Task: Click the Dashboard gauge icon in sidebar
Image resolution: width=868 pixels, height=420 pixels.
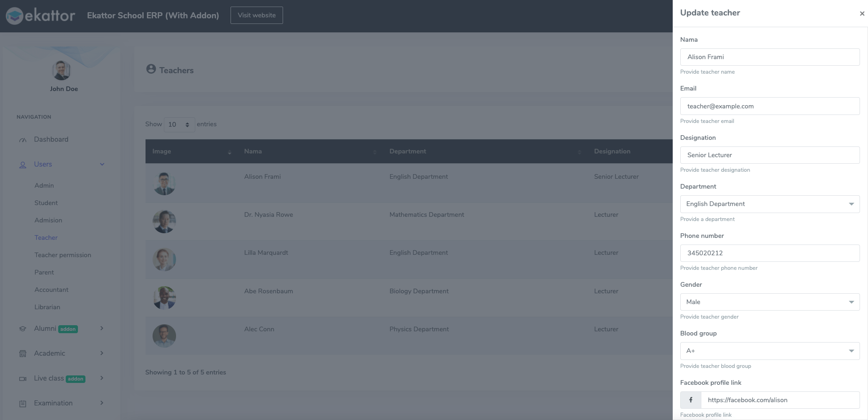Action: tap(23, 140)
